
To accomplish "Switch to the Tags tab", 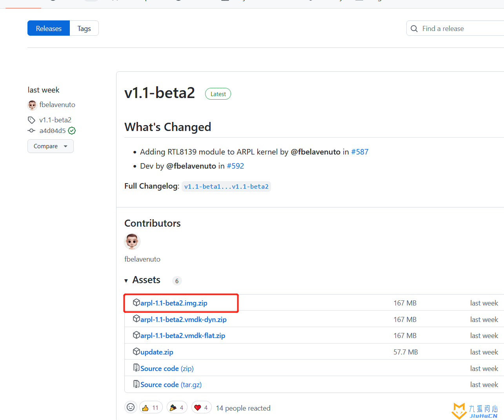I will (84, 28).
